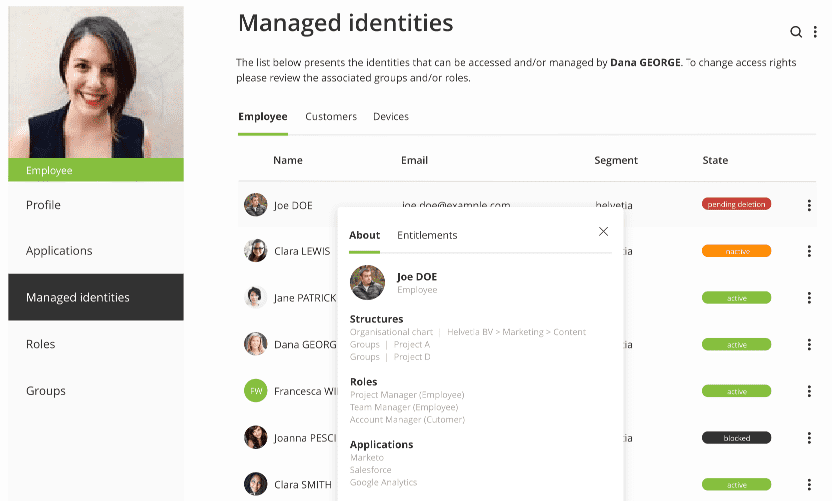Close the Joe DOE details popup

coord(603,232)
